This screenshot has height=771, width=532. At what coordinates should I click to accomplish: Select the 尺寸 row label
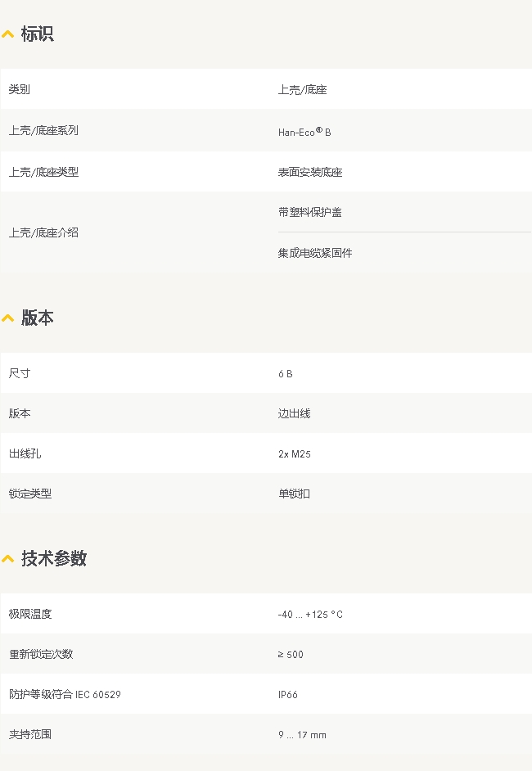[19, 373]
